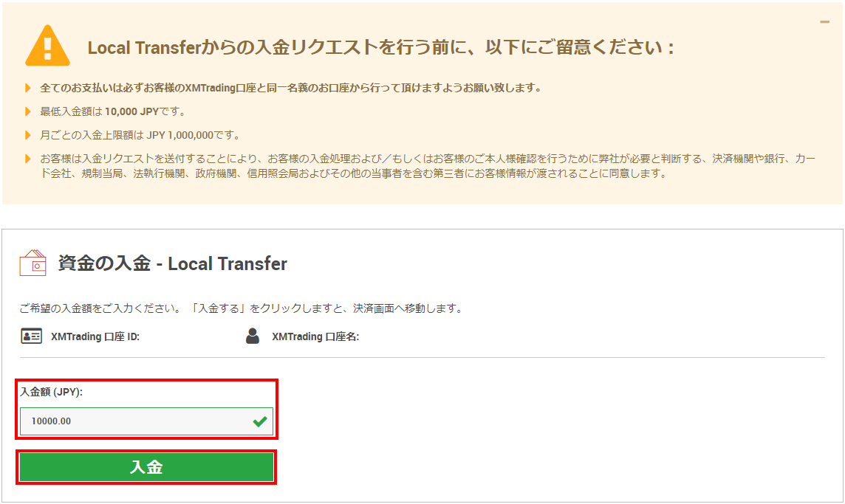The image size is (845, 504).
Task: Click the orange bullet arrow beside 月ごとの入金上限額
Action: point(28,135)
